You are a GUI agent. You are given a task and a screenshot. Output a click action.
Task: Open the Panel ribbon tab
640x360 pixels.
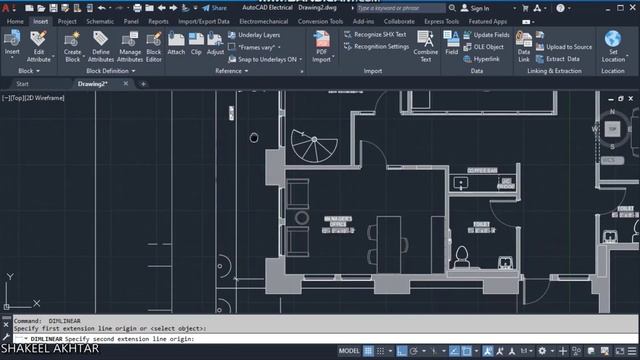(131, 22)
